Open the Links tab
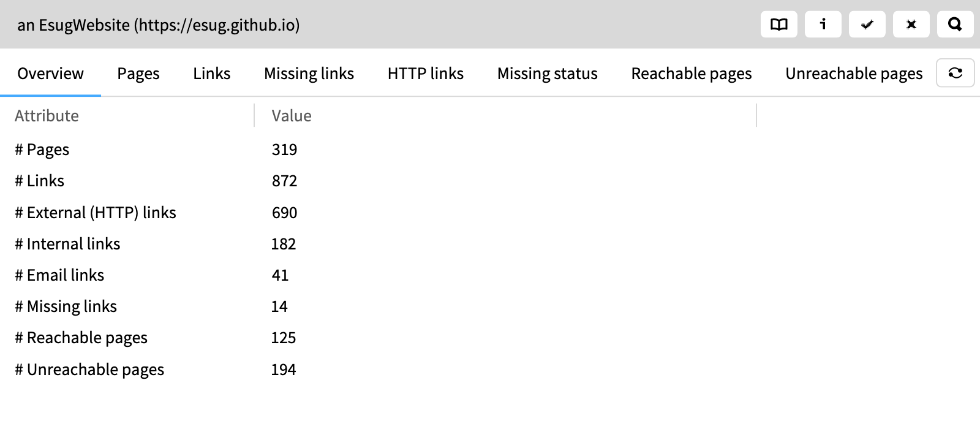This screenshot has height=429, width=980. click(212, 74)
